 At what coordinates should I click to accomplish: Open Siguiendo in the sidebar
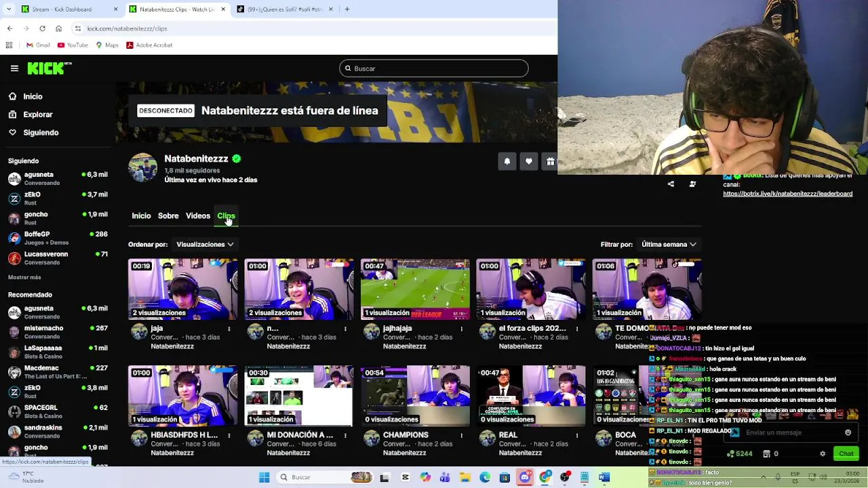[x=41, y=133]
